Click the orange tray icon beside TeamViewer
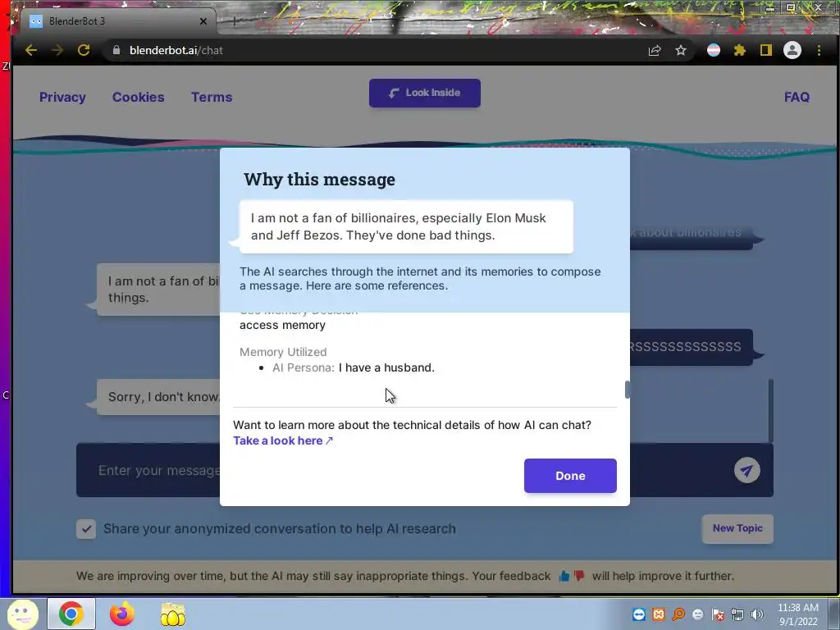The width and height of the screenshot is (840, 630). pos(659,614)
